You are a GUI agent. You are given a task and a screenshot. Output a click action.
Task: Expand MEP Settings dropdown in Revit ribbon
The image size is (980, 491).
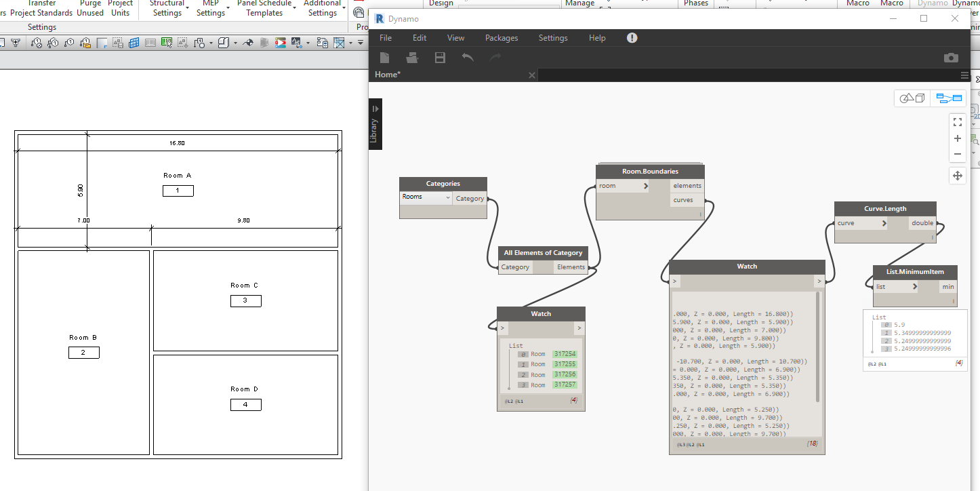pos(228,7)
